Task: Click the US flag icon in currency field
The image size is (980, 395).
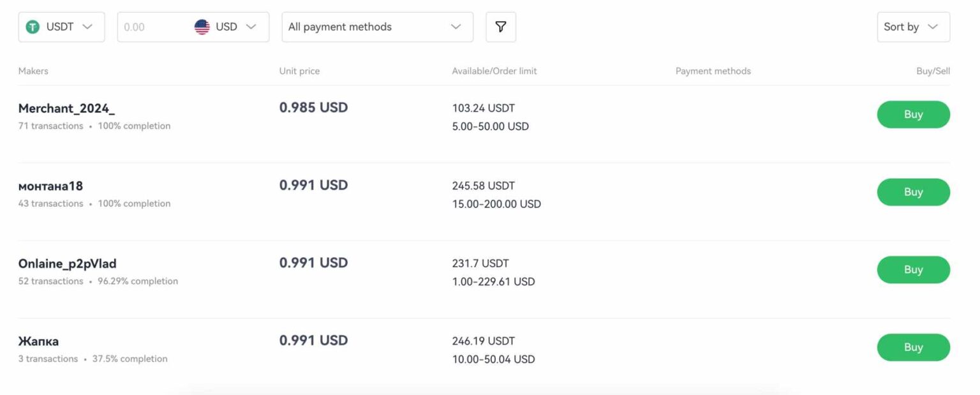Action: (x=203, y=27)
